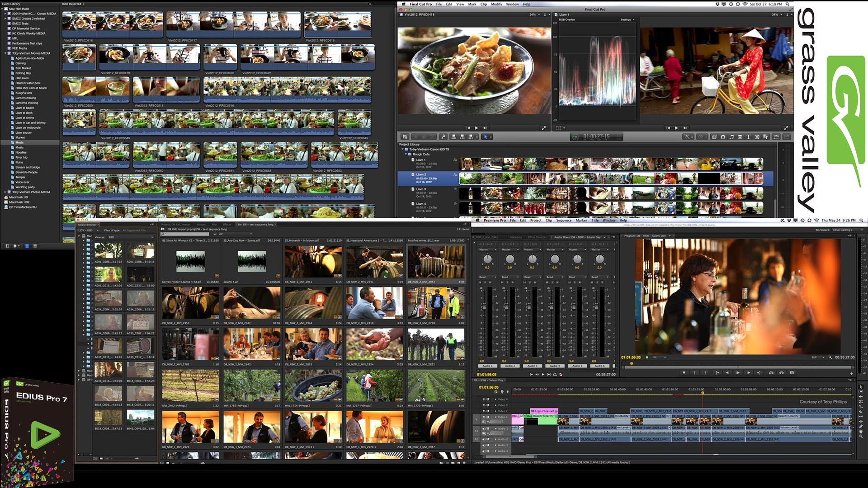Switch to the Effect Controls tab
Viewport: 868px width, 488px height.
[x=537, y=237]
